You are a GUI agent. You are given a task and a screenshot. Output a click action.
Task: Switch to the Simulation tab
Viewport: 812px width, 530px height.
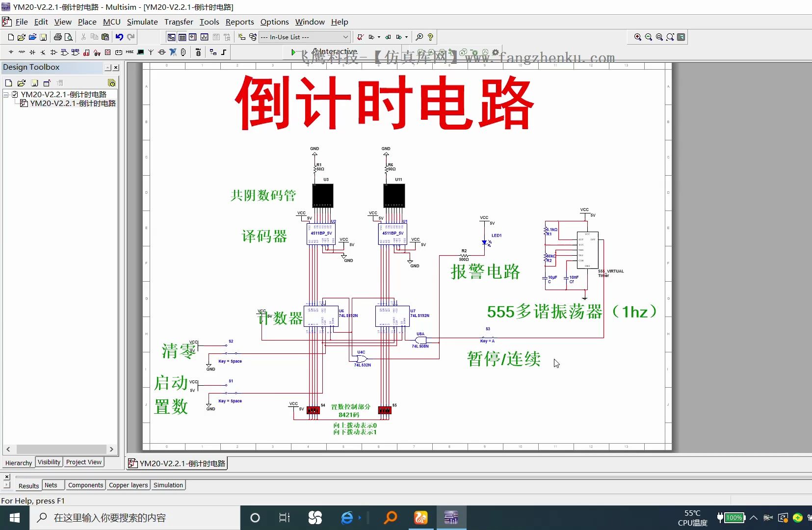[168, 485]
